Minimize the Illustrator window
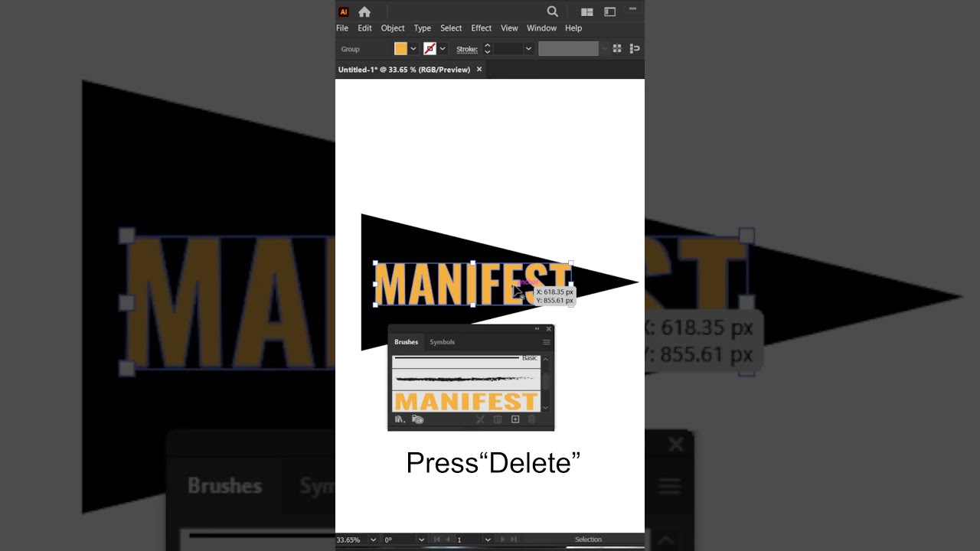This screenshot has width=980, height=551. pos(632,9)
